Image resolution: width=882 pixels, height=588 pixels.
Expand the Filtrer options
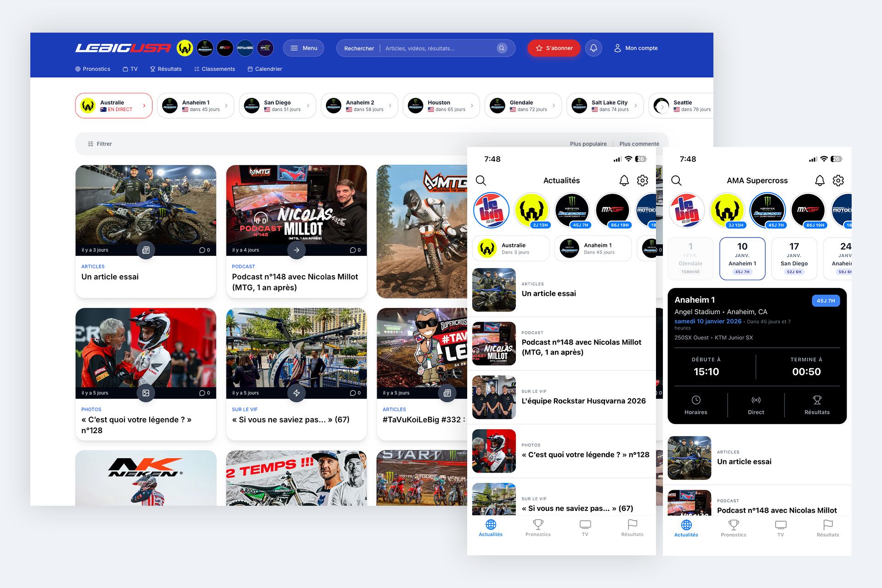tap(100, 144)
